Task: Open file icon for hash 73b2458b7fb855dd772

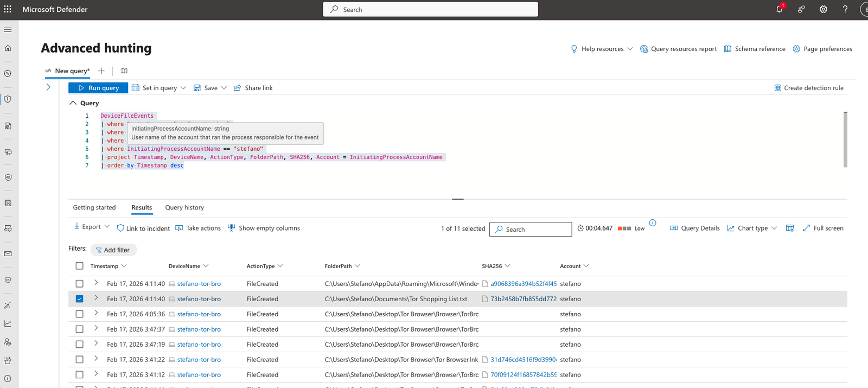Action: click(x=486, y=298)
